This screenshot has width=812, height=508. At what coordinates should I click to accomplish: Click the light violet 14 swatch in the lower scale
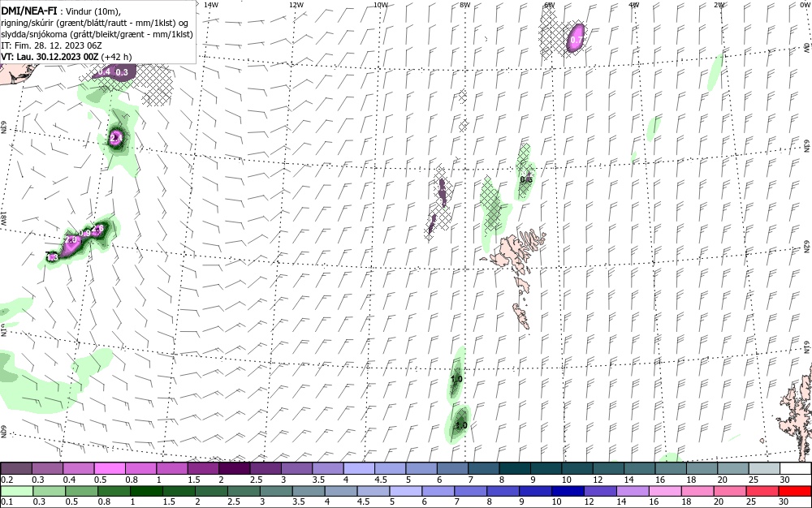click(x=633, y=490)
